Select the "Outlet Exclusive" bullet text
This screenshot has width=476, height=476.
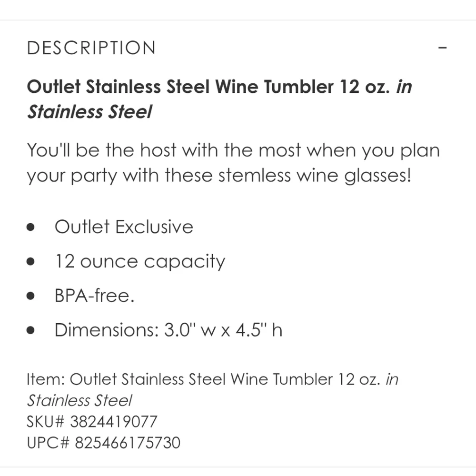(x=124, y=227)
